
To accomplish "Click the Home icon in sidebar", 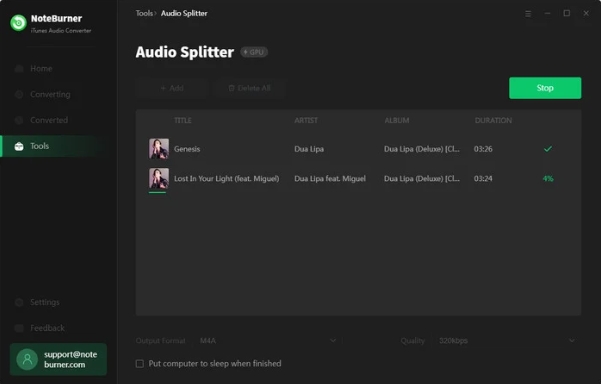I will click(x=19, y=69).
